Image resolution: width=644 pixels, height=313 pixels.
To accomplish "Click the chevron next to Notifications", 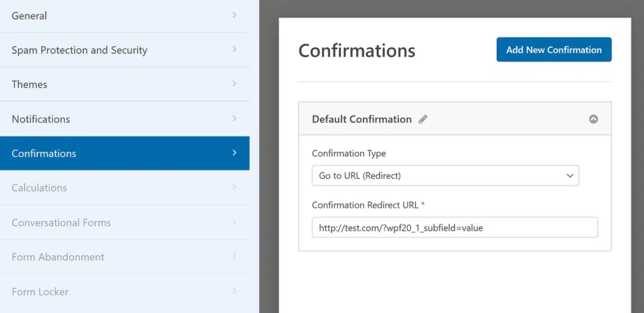I will point(235,118).
